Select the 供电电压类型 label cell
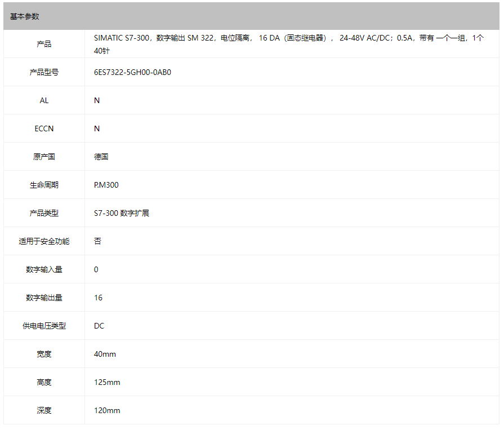The width and height of the screenshot is (504, 430). (44, 326)
